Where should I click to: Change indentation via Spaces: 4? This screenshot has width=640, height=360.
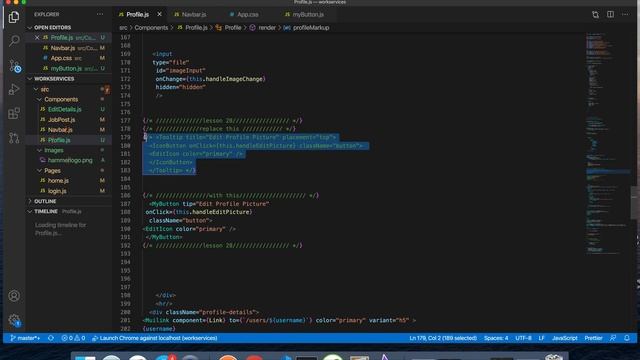496,338
